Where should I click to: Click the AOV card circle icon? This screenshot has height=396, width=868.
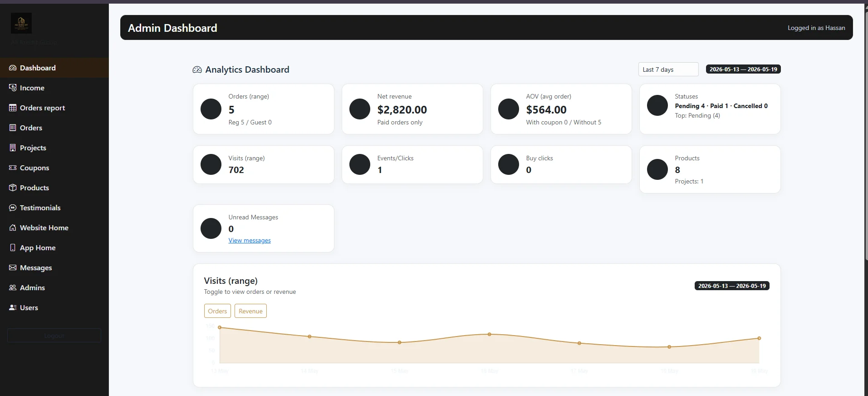509,109
